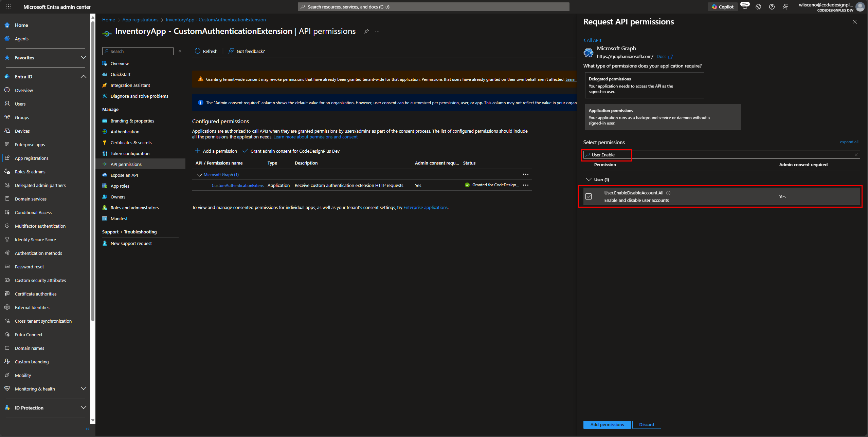Collapse the Entra ID section
868x437 pixels.
tap(83, 77)
